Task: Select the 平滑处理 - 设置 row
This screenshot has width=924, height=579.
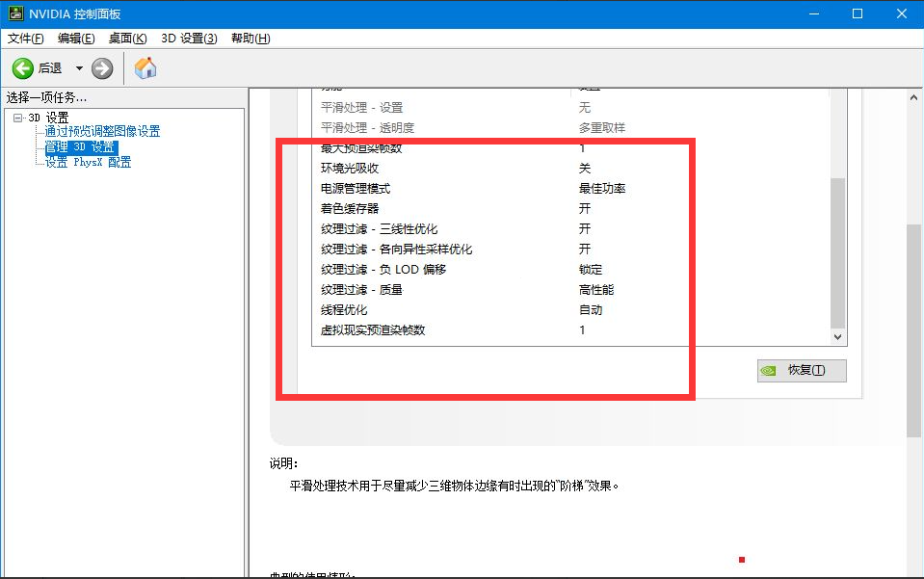Action: click(570, 108)
